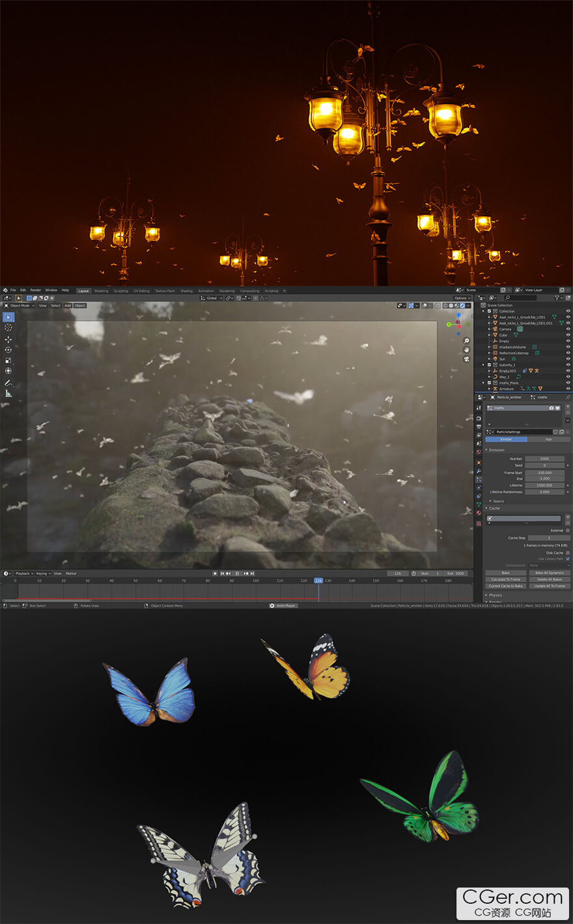Select the Transform tool
Image resolution: width=573 pixels, height=924 pixels.
pyautogui.click(x=8, y=370)
